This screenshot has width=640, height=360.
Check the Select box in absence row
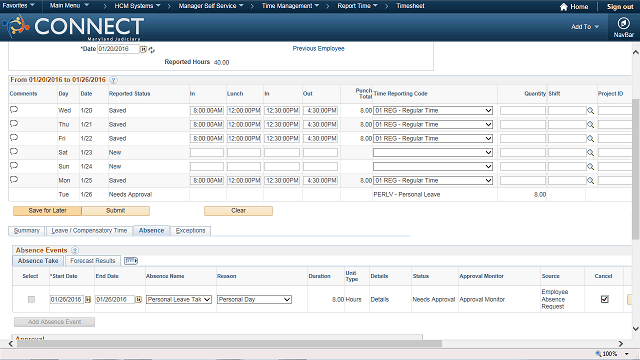tap(31, 300)
